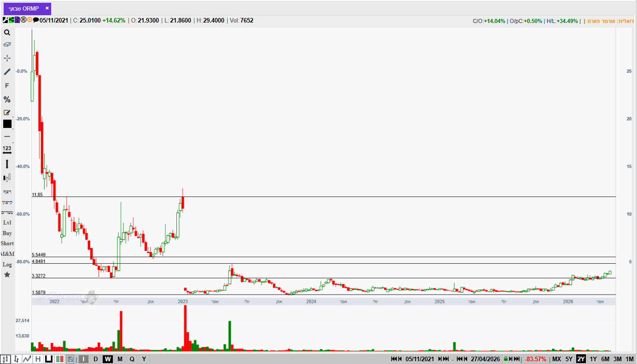Toggle Log scale mode
Viewport: 637px width, 364px height.
click(x=7, y=265)
